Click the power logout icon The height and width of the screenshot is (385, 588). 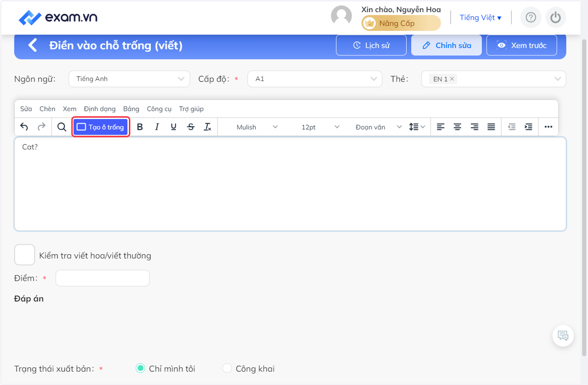tap(555, 18)
